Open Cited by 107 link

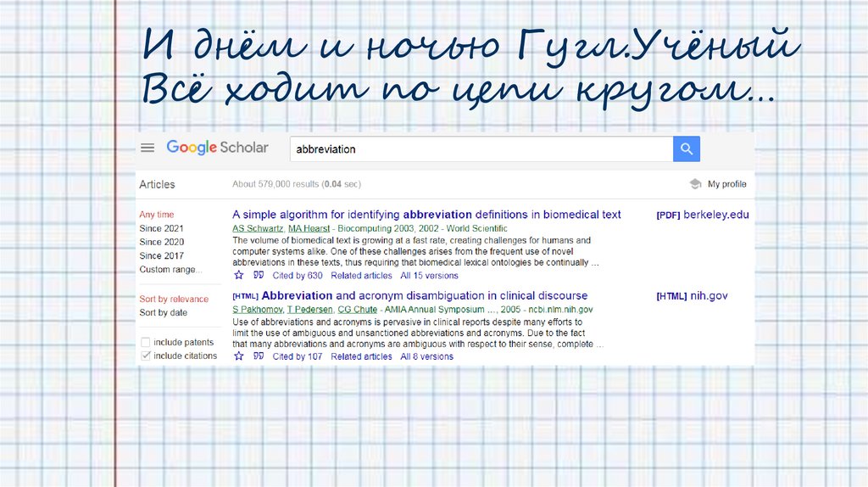click(x=298, y=356)
